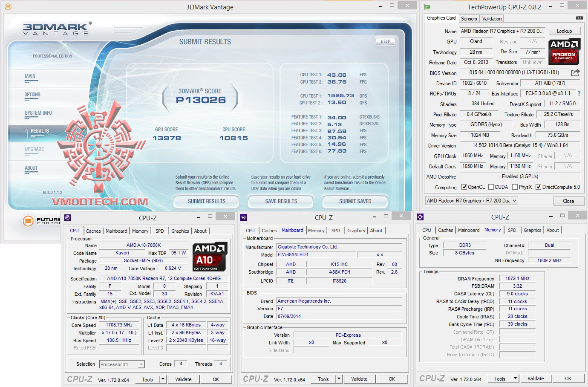588x387 pixels.
Task: Click the GPU-Z screenshot camera icon
Action: tap(579, 18)
